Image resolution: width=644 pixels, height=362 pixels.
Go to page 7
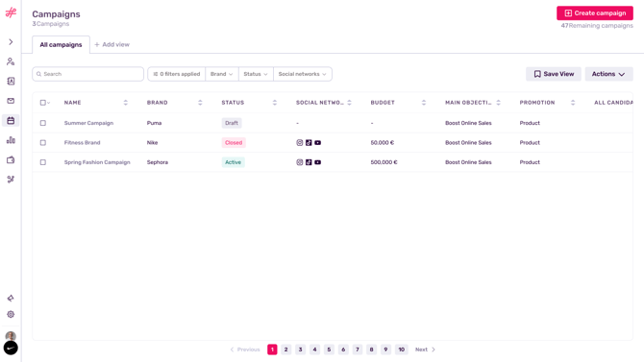click(x=358, y=350)
